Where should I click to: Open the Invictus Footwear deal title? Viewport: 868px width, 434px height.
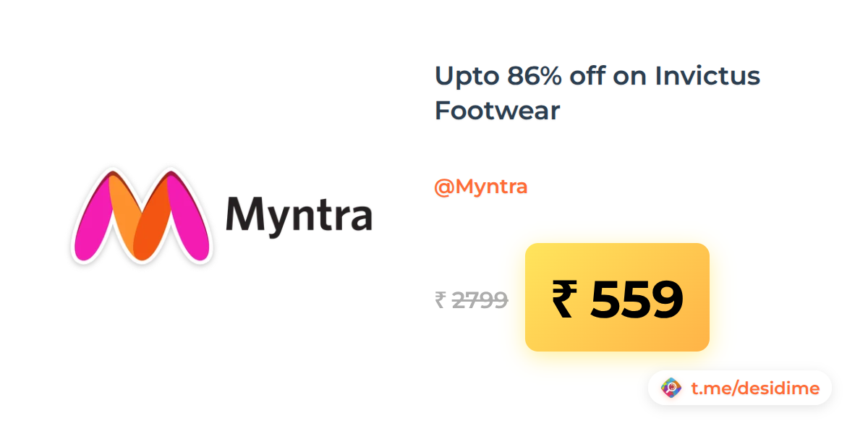click(x=597, y=93)
